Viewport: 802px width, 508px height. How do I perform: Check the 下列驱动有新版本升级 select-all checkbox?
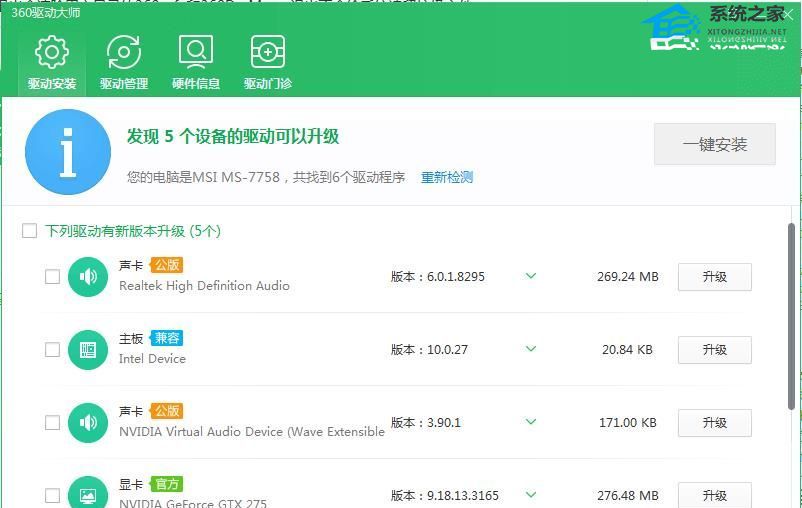coord(30,231)
